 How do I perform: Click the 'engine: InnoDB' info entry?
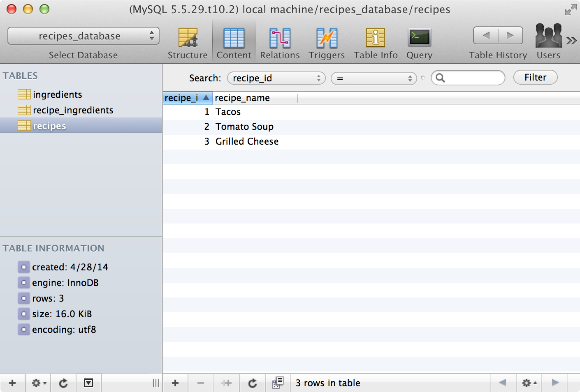click(65, 283)
